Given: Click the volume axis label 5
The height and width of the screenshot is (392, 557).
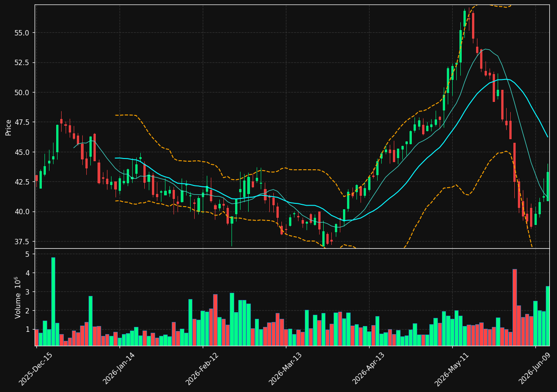Looking at the screenshot, I should pyautogui.click(x=28, y=254).
